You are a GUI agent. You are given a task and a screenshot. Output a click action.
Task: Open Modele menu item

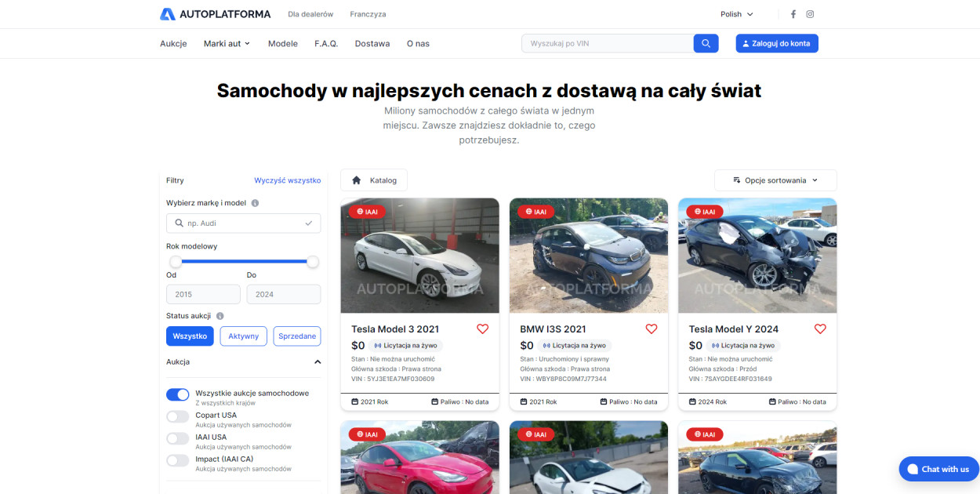tap(283, 44)
